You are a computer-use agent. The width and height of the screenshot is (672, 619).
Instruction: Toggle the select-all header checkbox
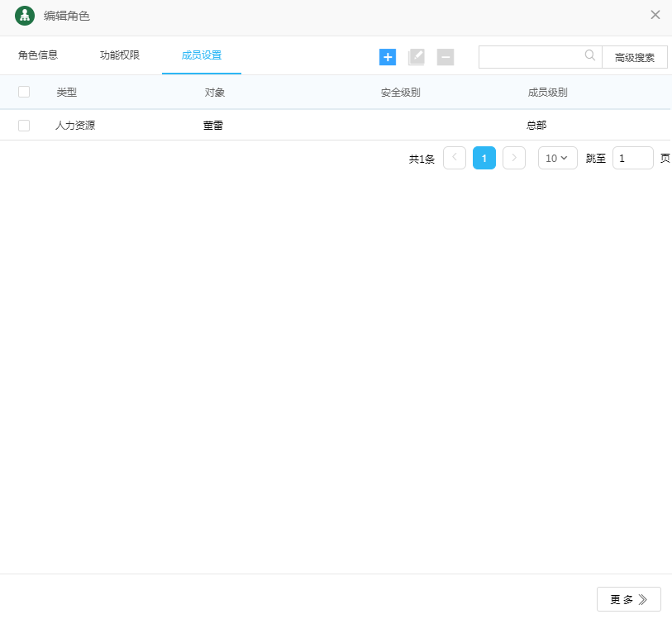point(24,92)
